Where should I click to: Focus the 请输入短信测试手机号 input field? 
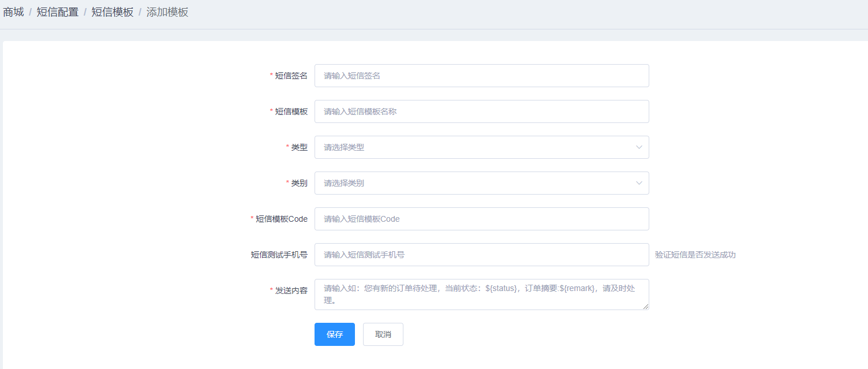(481, 255)
